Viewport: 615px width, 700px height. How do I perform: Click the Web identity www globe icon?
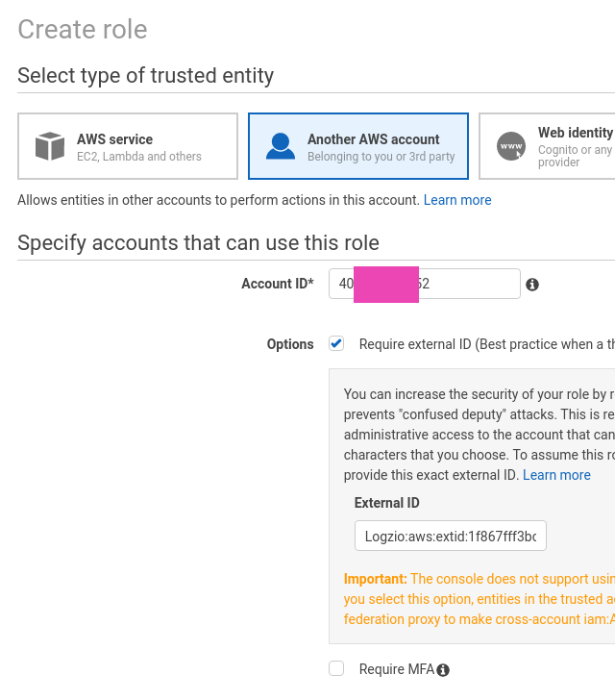(x=511, y=146)
